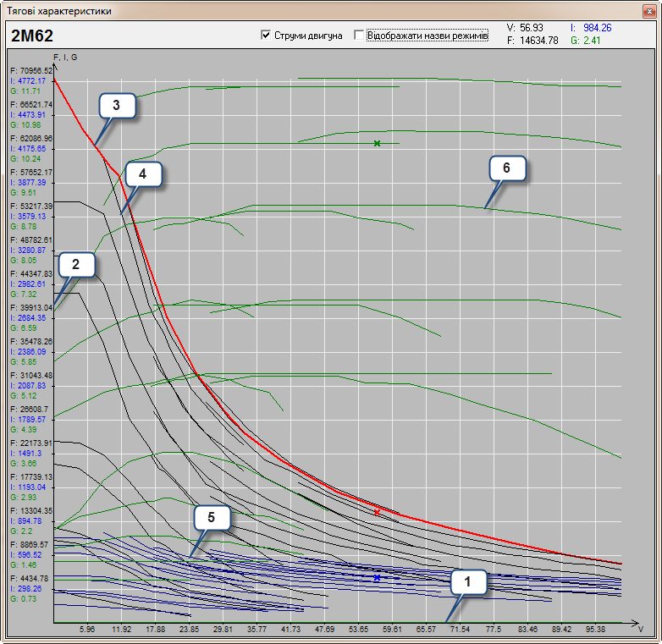Click the green X marker on chart
This screenshot has width=662, height=644.
(378, 144)
